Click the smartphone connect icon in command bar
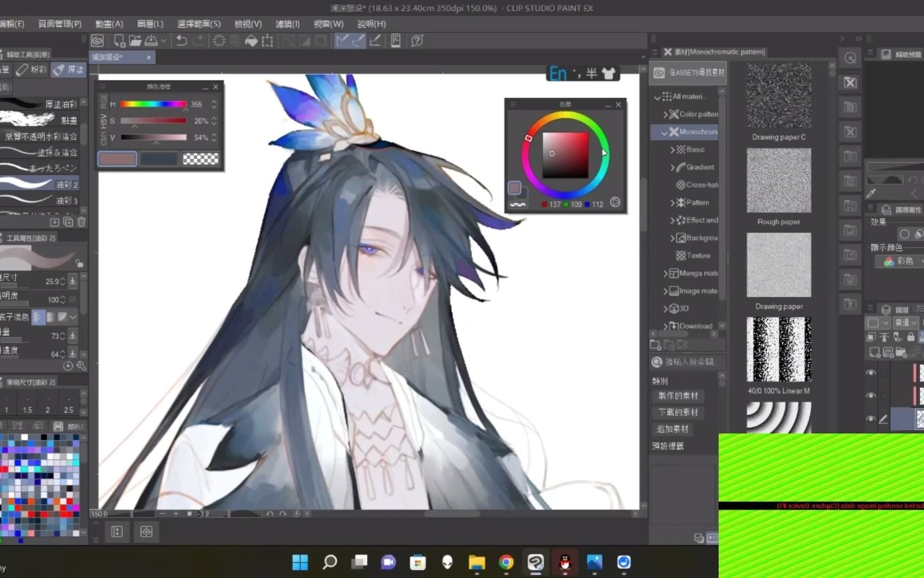This screenshot has width=924, height=578. [396, 41]
